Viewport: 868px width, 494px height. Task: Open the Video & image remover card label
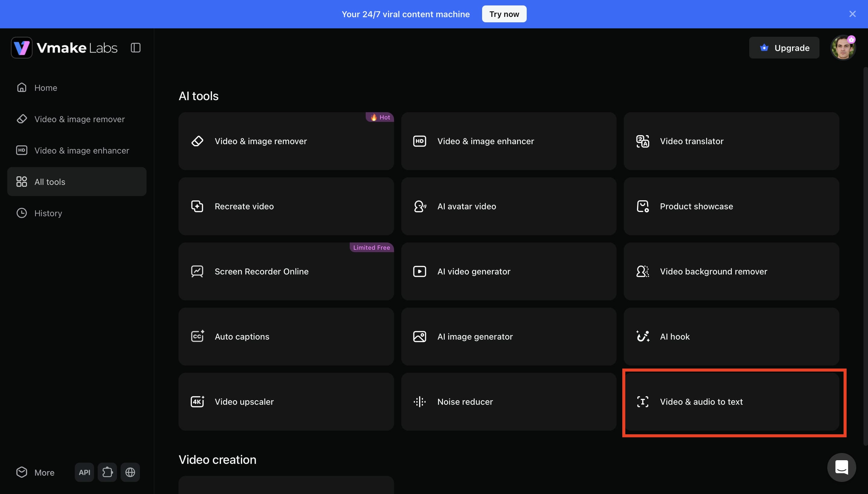click(x=260, y=141)
